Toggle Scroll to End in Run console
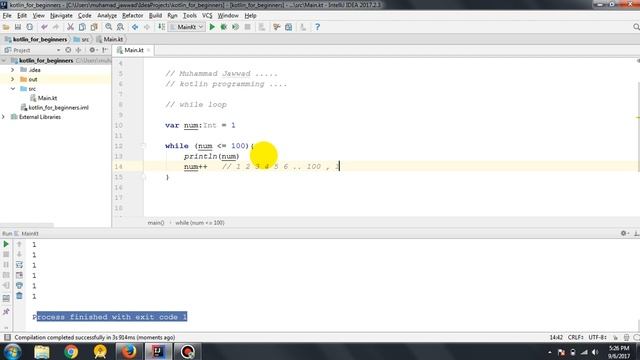The image size is (640, 360). [x=19, y=275]
